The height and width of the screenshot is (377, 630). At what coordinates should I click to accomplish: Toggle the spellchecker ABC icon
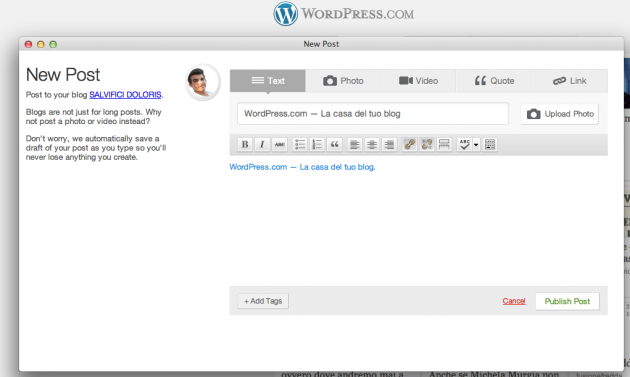pyautogui.click(x=464, y=144)
